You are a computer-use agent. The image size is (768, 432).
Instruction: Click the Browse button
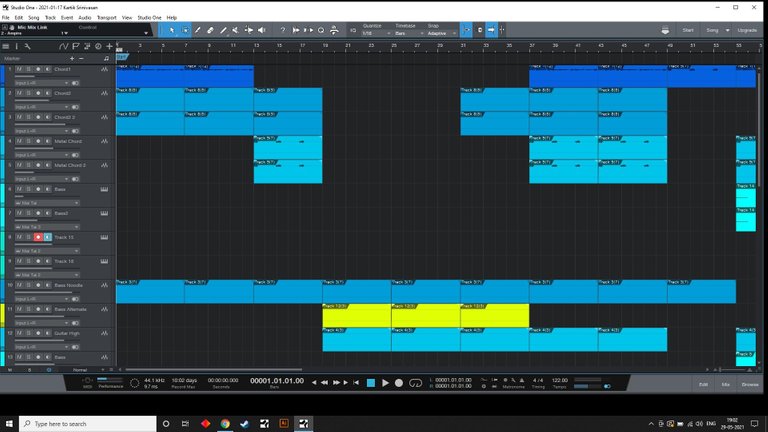pos(750,384)
